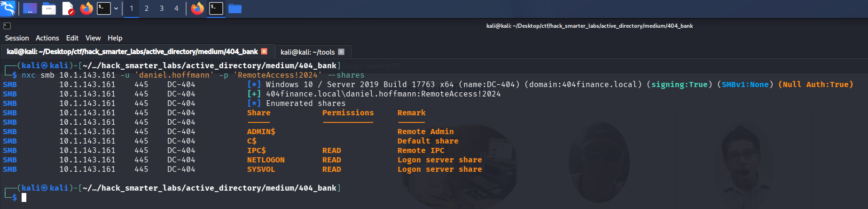Click the C$ share name
Screen dimensions: 868x209
pyautogui.click(x=252, y=141)
